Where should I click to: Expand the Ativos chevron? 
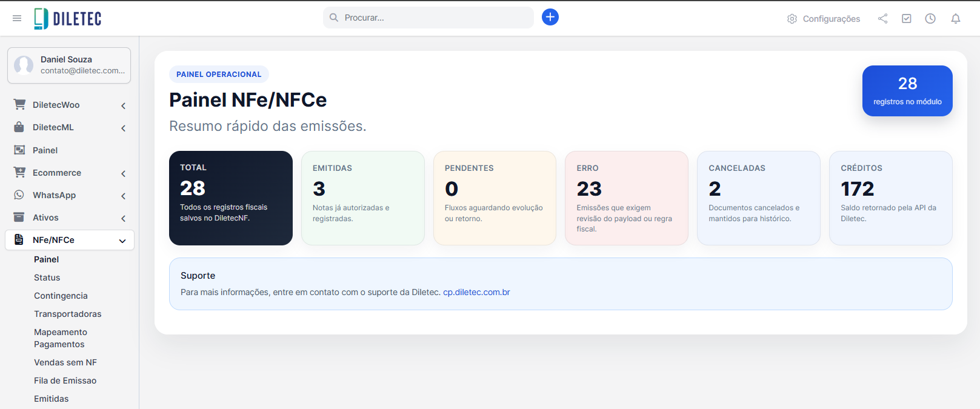[x=123, y=218]
